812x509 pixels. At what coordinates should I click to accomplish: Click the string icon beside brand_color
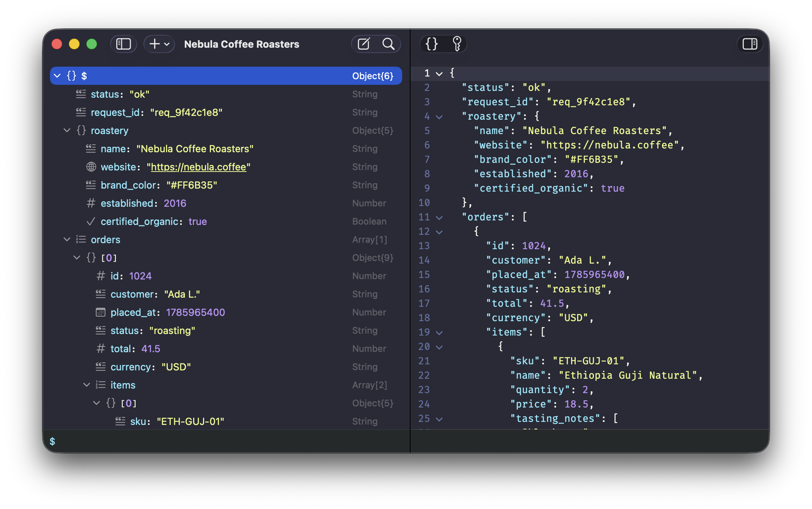(91, 185)
